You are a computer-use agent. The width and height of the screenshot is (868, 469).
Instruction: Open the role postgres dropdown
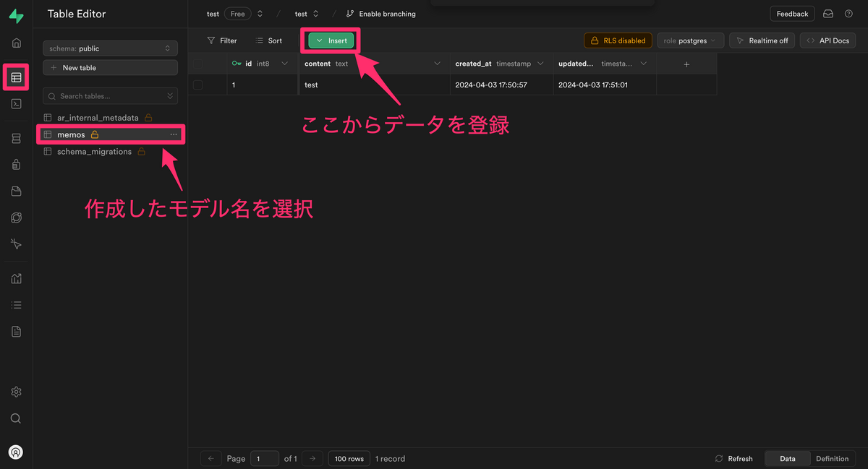click(x=691, y=40)
